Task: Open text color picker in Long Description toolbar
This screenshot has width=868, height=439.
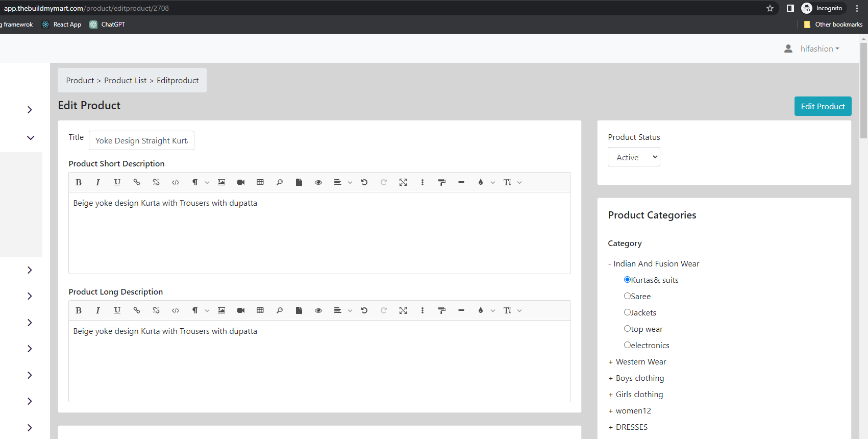Action: [485, 310]
